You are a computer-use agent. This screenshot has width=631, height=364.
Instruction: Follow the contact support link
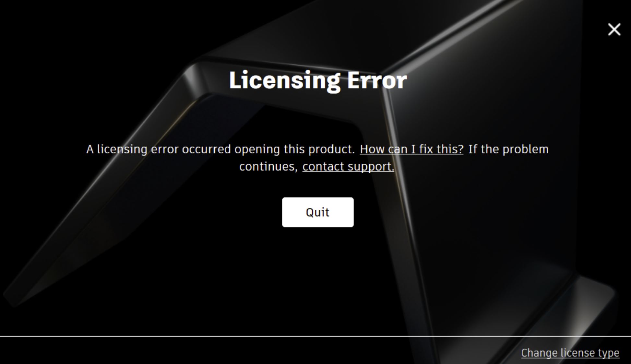(x=348, y=167)
